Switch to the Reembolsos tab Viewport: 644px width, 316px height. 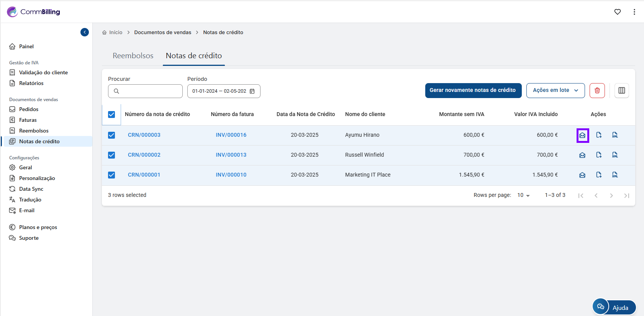tap(133, 56)
